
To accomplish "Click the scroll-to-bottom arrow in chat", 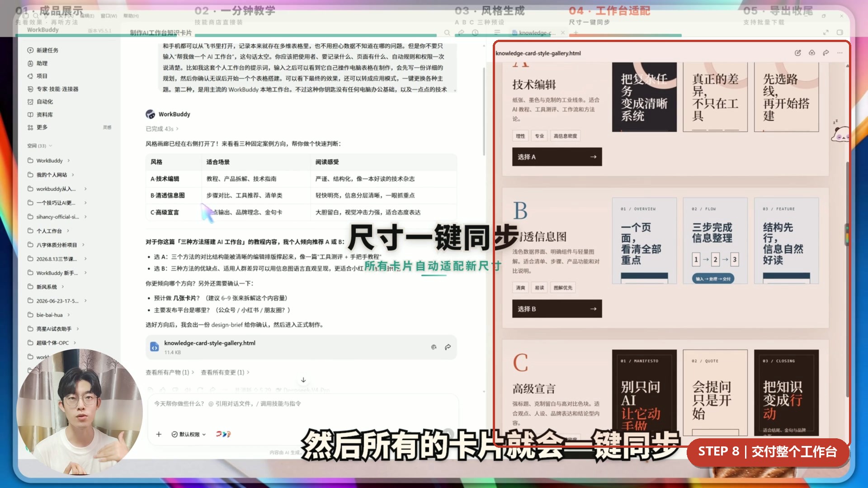I will point(303,380).
